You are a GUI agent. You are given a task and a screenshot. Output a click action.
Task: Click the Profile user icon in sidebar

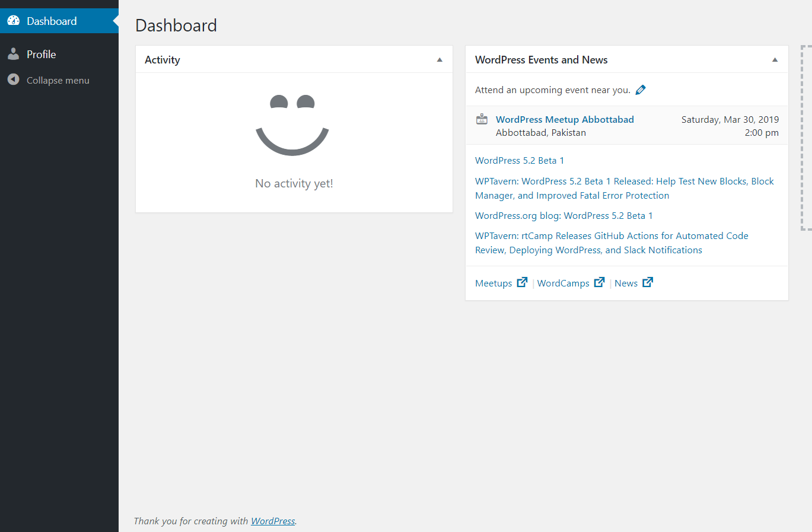click(x=14, y=54)
